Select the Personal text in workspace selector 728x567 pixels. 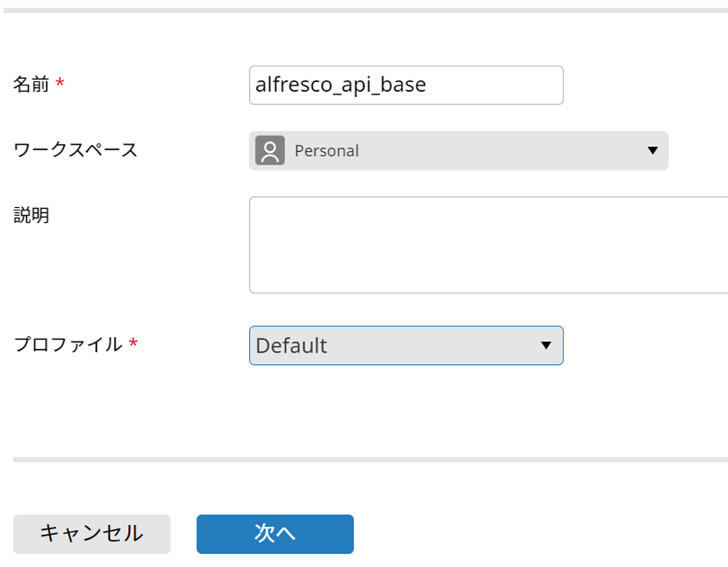326,151
